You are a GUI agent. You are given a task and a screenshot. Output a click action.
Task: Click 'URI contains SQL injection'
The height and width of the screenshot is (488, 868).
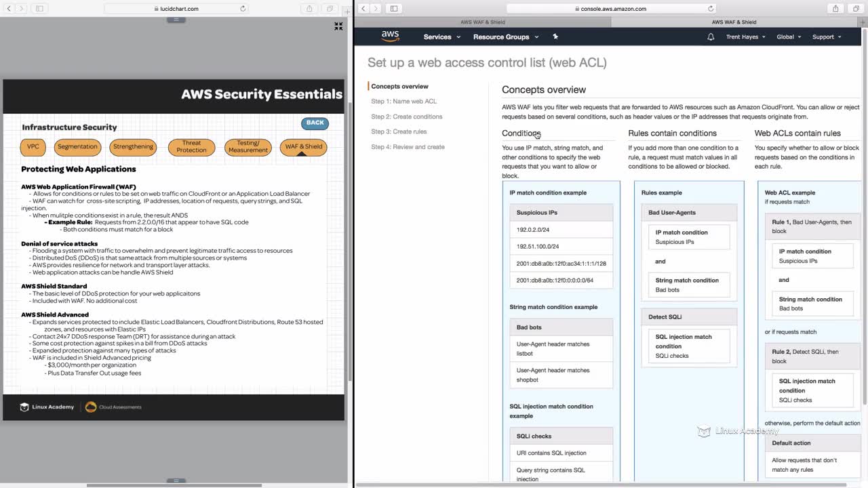tap(561, 453)
